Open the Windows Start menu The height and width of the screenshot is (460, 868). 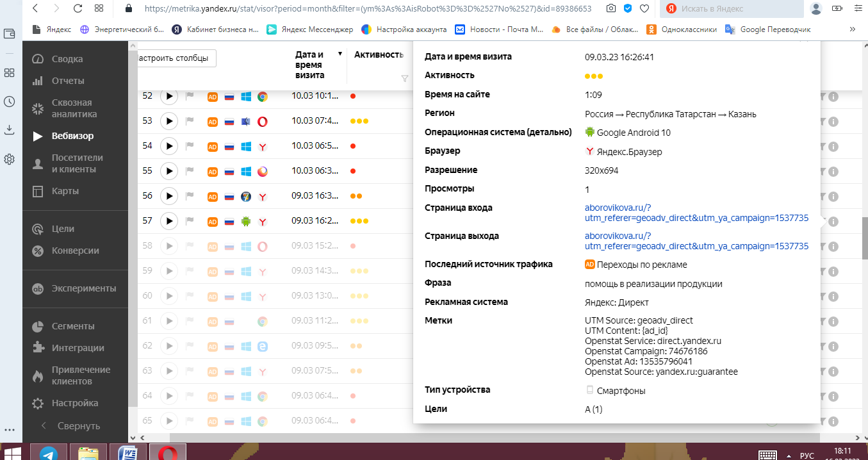tap(13, 454)
